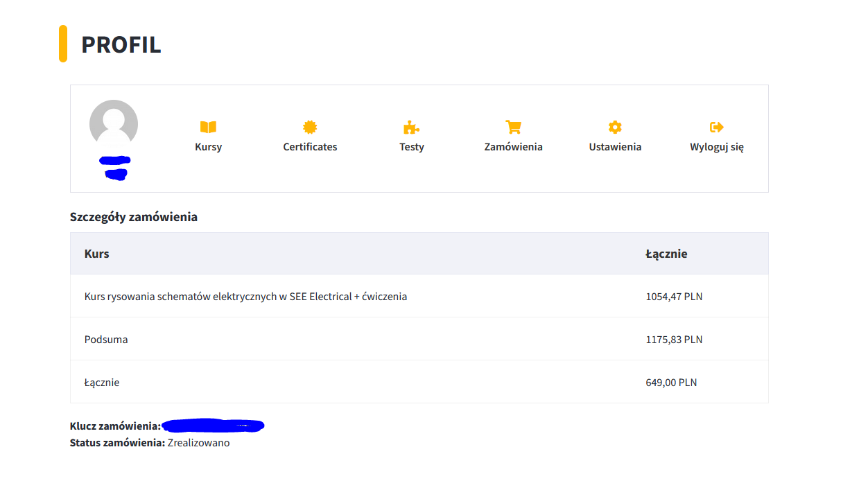Click the SEE Electrical course name

[245, 297]
